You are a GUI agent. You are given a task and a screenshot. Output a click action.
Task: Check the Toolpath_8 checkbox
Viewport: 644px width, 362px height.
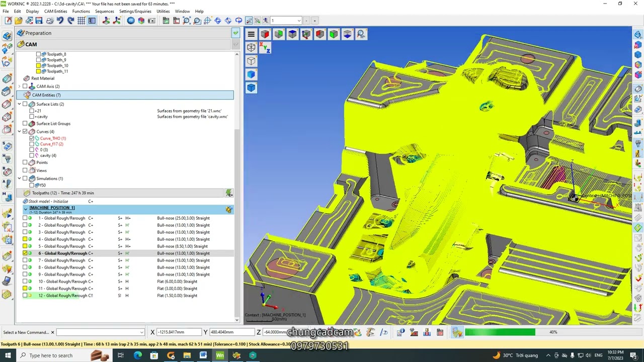(38, 54)
